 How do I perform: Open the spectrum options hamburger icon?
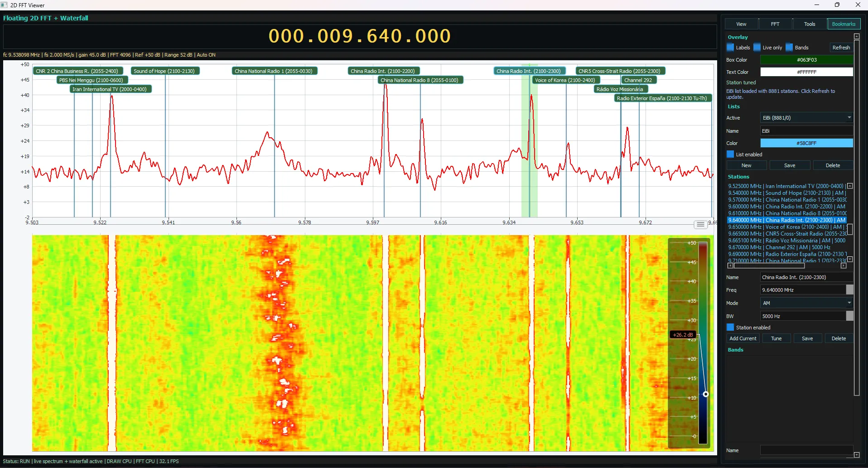click(700, 224)
